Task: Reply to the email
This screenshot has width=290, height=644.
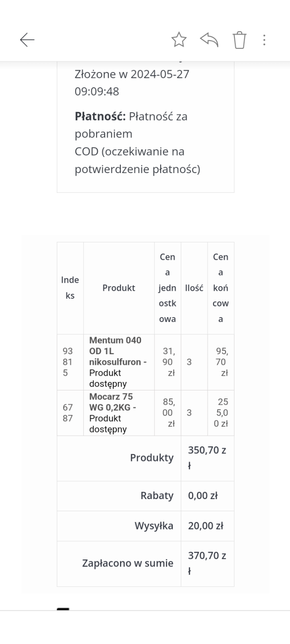Action: tap(210, 41)
